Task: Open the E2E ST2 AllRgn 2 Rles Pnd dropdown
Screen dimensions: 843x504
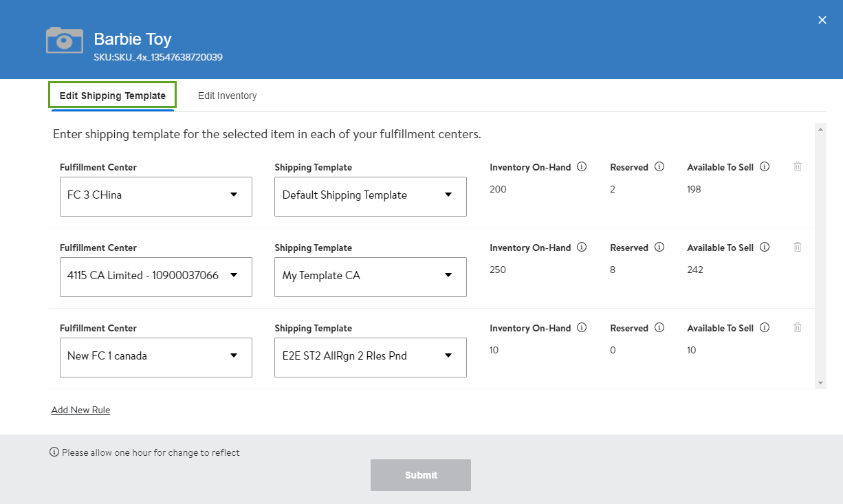Action: pyautogui.click(x=371, y=357)
